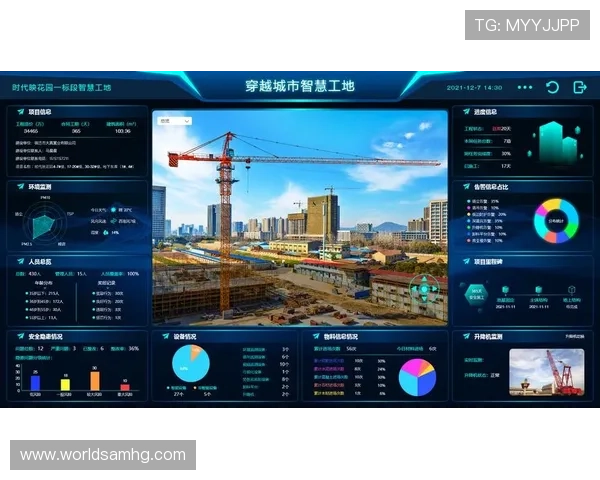Click the radar chart in 环境监测
Viewport: 600px width, 480px height.
(x=44, y=225)
